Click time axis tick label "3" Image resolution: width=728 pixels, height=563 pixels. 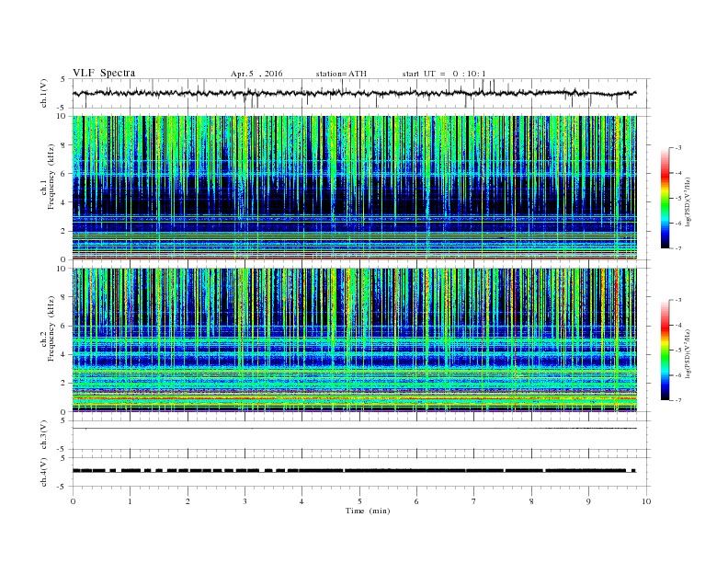[x=245, y=501]
